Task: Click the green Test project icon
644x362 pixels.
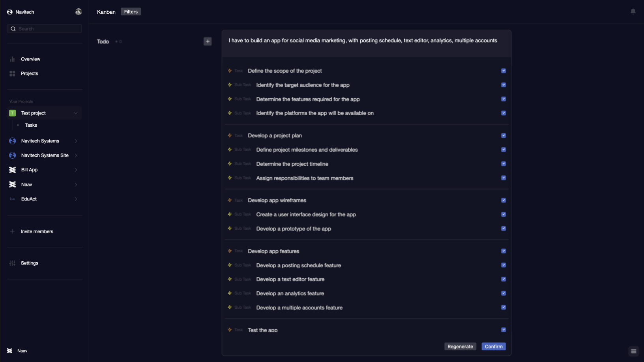Action: tap(13, 113)
